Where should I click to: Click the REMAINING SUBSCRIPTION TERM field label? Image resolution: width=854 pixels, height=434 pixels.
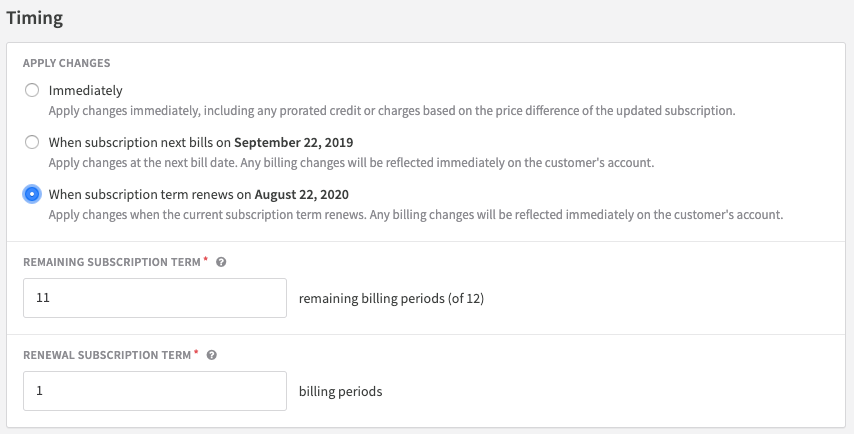click(x=112, y=262)
